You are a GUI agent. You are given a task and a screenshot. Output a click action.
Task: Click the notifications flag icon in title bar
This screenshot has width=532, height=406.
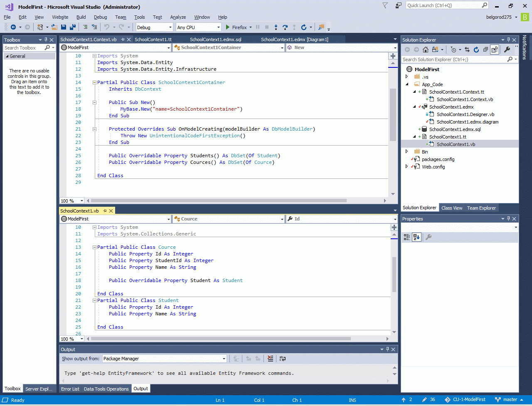coord(385,5)
